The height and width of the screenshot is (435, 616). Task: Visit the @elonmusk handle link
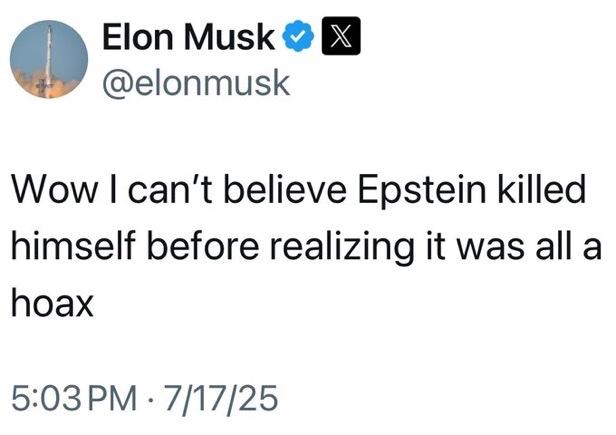point(196,83)
